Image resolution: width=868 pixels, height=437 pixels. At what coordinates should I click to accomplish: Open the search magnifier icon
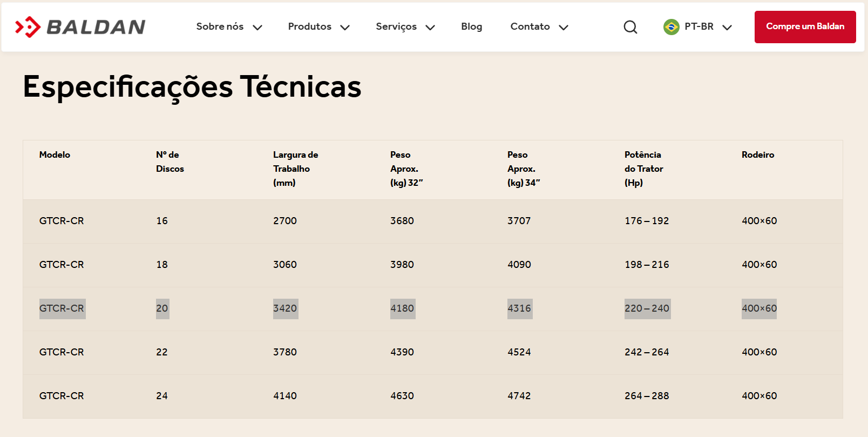click(630, 27)
